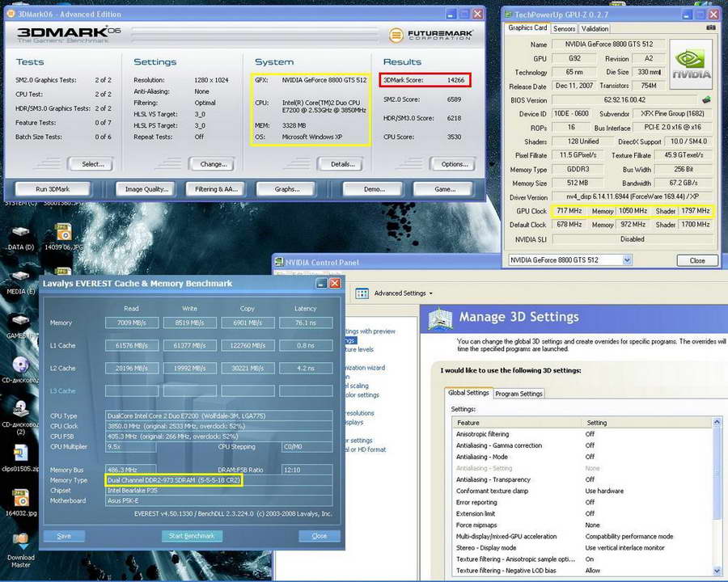
Task: Switch to the Validation tab
Action: 595,28
